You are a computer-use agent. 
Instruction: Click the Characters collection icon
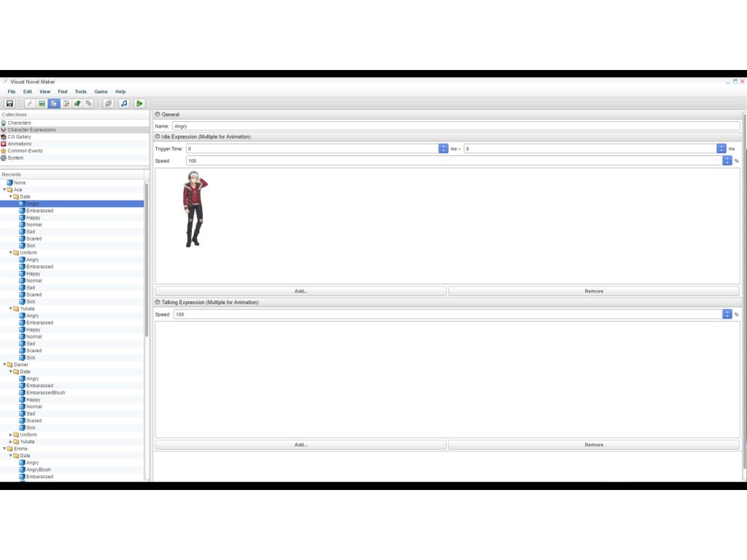click(x=4, y=122)
